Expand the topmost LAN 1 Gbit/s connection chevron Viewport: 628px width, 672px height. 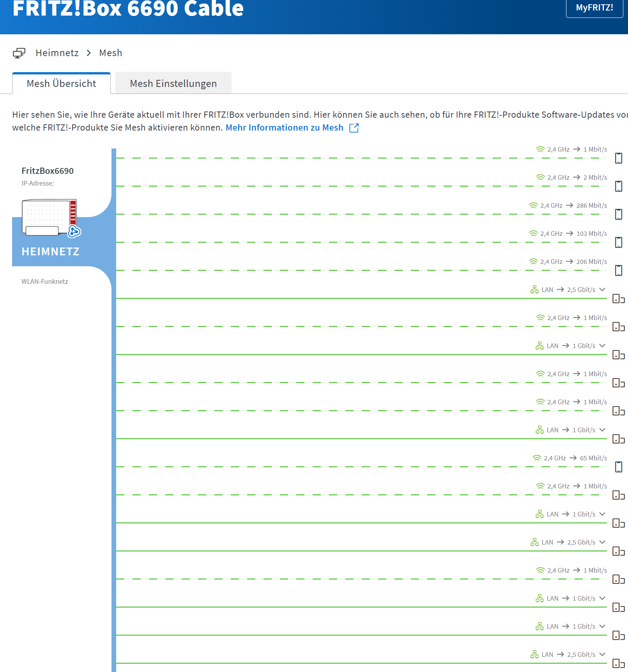(x=602, y=346)
